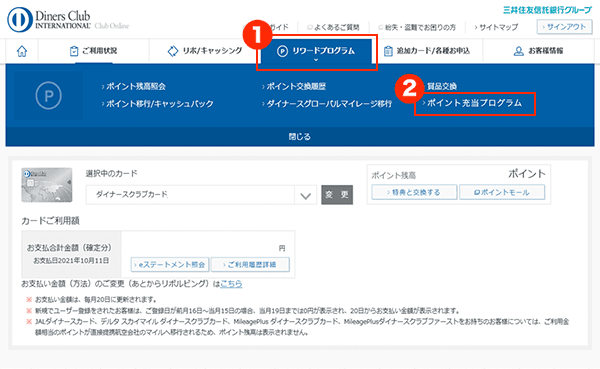Open the 追加カード/各種お申込 tab
This screenshot has width=600, height=369.
(x=427, y=51)
